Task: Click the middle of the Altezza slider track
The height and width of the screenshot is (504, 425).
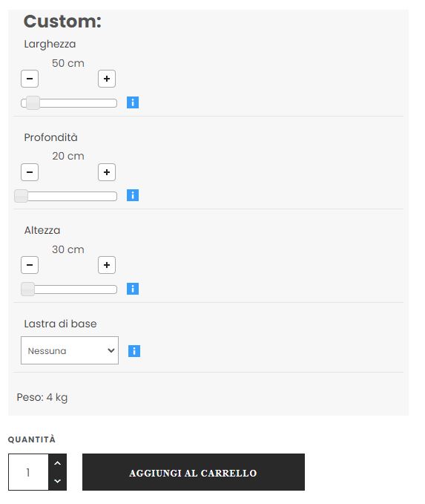Action: 69,289
